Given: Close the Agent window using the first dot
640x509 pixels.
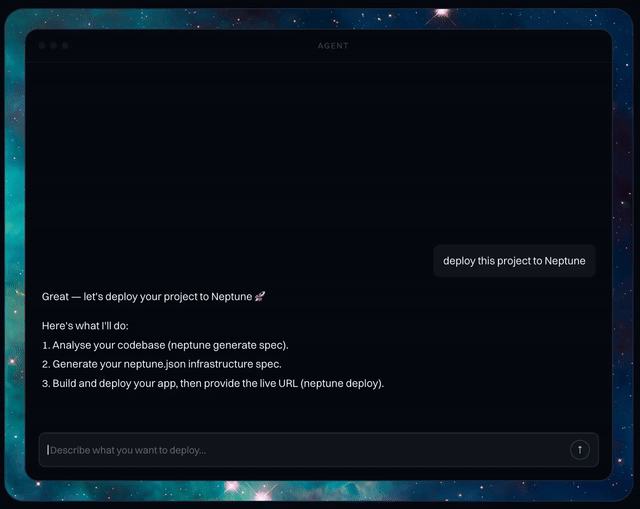Looking at the screenshot, I should click(42, 46).
